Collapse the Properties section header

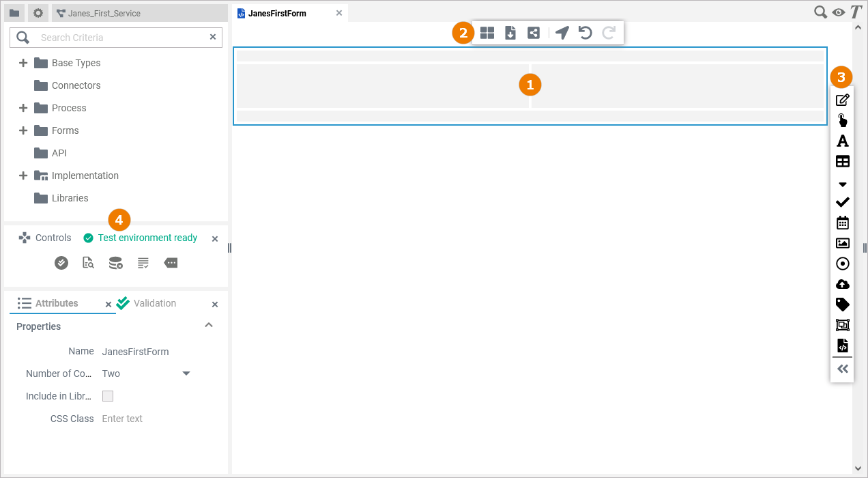click(209, 326)
